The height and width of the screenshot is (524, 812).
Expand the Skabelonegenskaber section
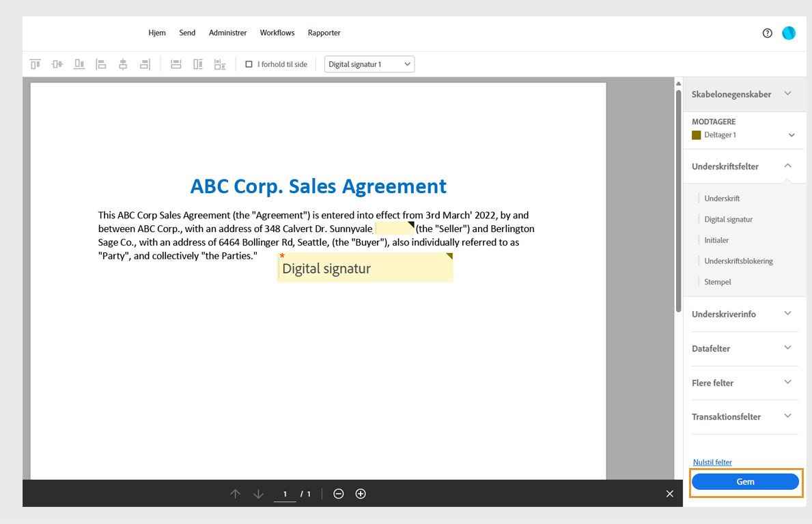[744, 94]
